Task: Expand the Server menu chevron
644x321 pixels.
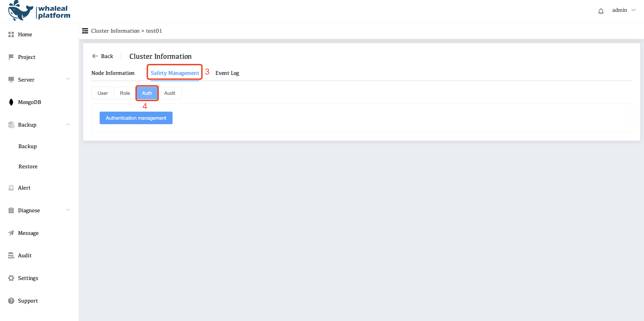Action: [x=68, y=79]
